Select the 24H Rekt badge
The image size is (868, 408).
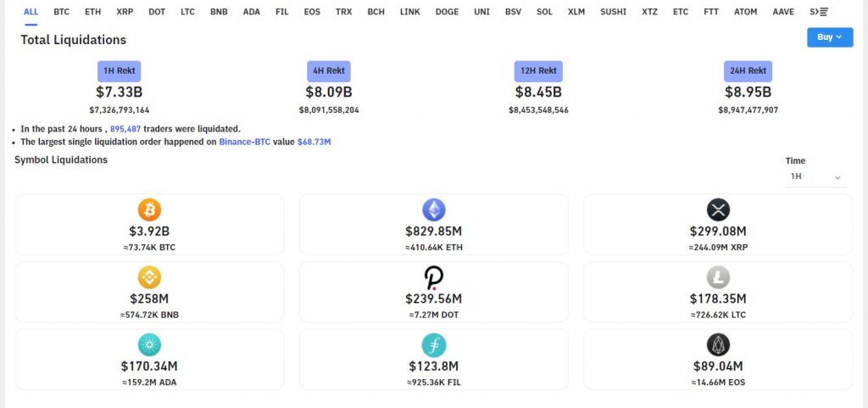click(748, 71)
